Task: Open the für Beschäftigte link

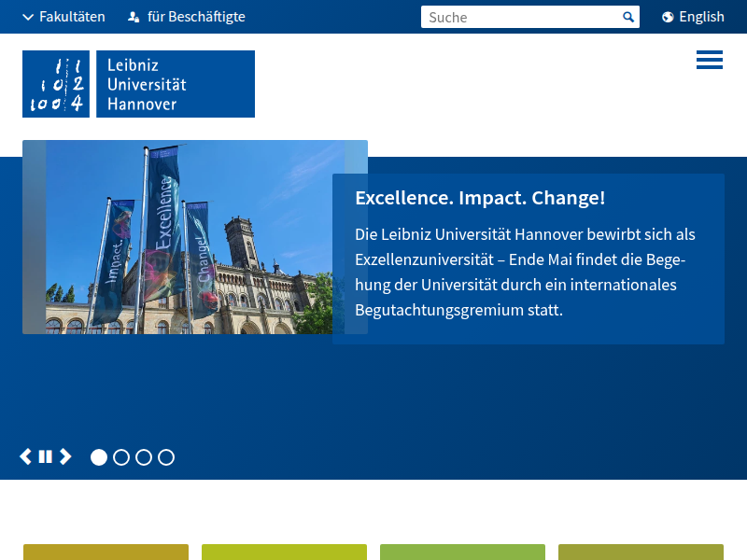Action: click(x=186, y=17)
